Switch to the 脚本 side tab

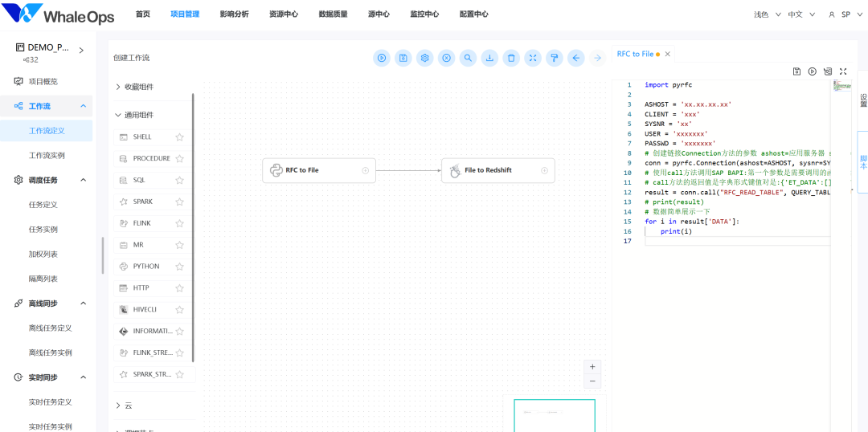click(863, 161)
